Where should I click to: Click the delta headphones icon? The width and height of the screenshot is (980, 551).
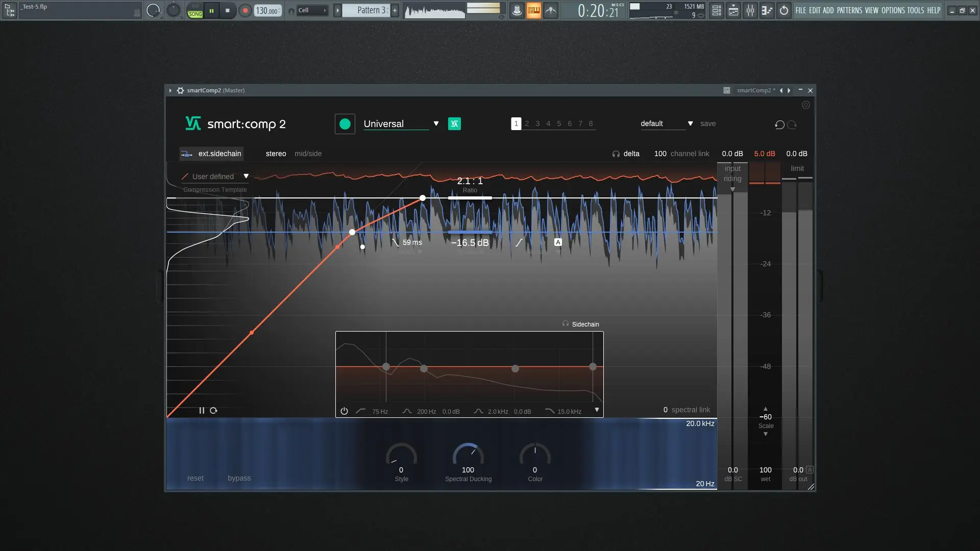coord(616,154)
